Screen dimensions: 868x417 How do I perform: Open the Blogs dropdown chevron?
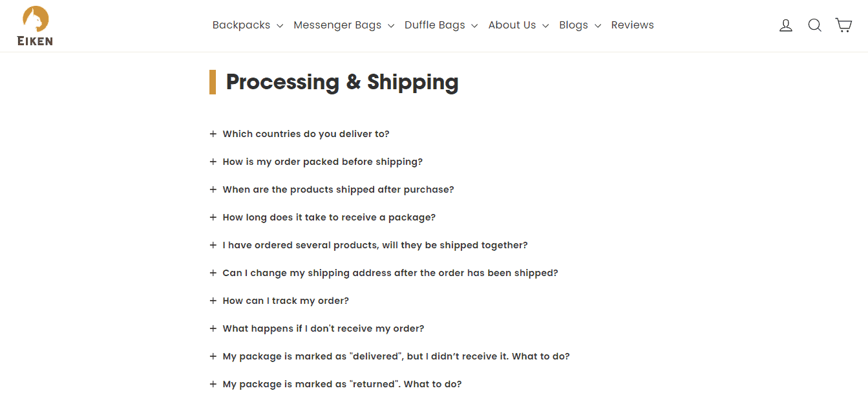point(597,26)
